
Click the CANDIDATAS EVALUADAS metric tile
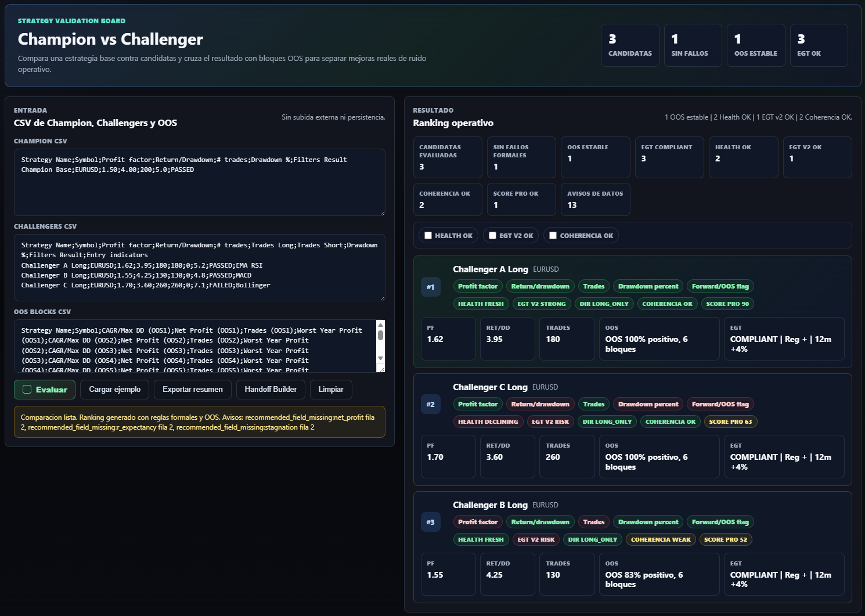pyautogui.click(x=448, y=157)
